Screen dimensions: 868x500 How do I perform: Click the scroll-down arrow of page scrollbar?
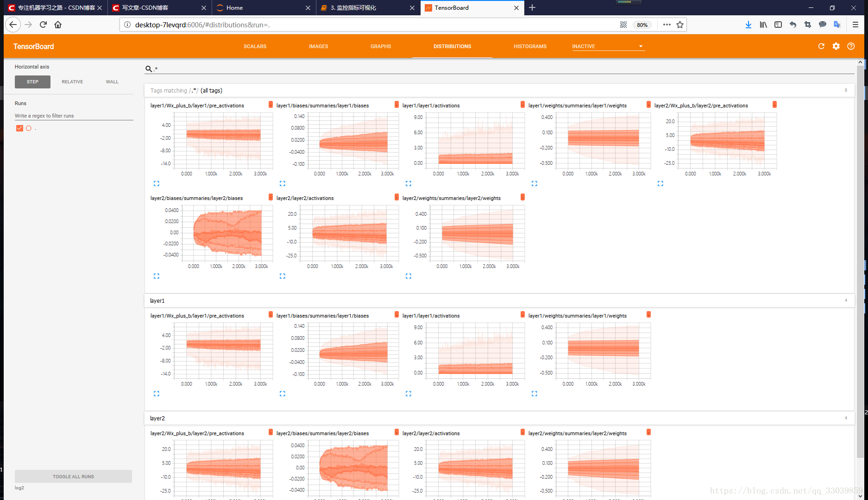(x=860, y=496)
